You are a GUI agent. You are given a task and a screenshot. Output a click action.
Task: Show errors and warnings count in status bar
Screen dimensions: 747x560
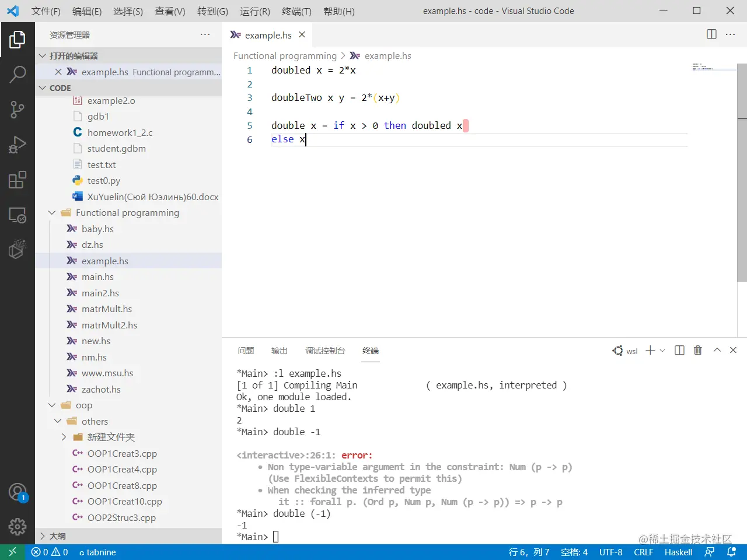[50, 552]
